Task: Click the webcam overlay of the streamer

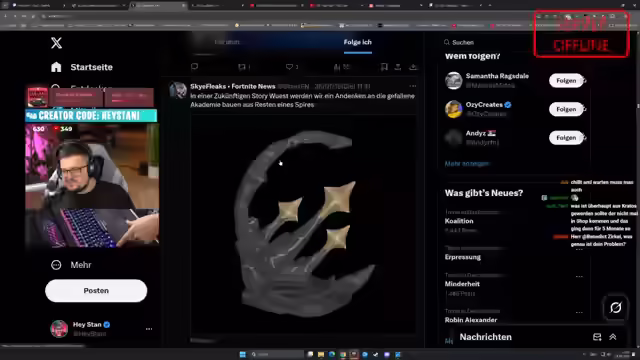Action: pos(92,185)
